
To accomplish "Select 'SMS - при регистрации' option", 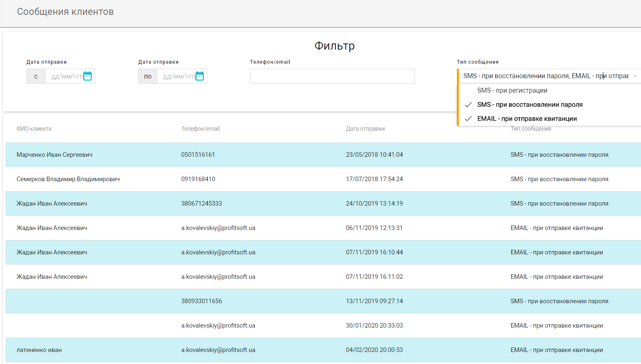I will 512,91.
